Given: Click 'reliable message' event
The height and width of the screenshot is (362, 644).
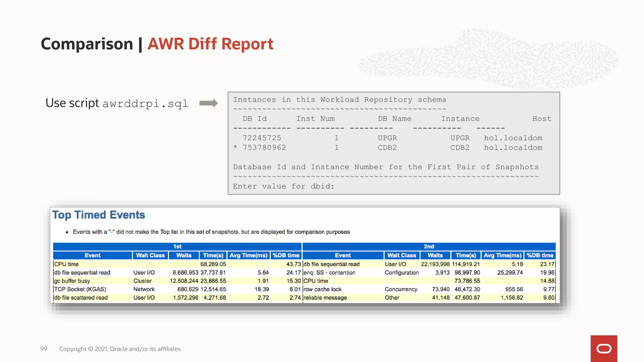Looking at the screenshot, I should tap(325, 298).
